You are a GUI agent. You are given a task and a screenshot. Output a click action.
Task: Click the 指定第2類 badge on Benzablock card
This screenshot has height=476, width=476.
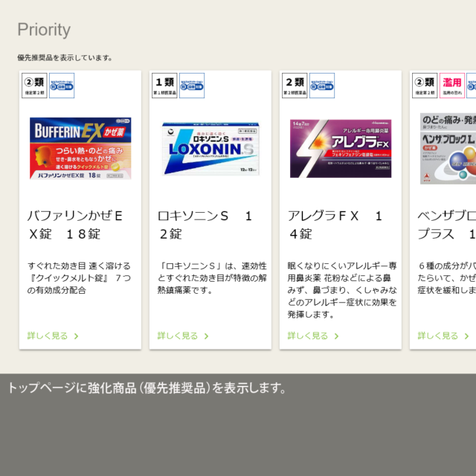[424, 86]
